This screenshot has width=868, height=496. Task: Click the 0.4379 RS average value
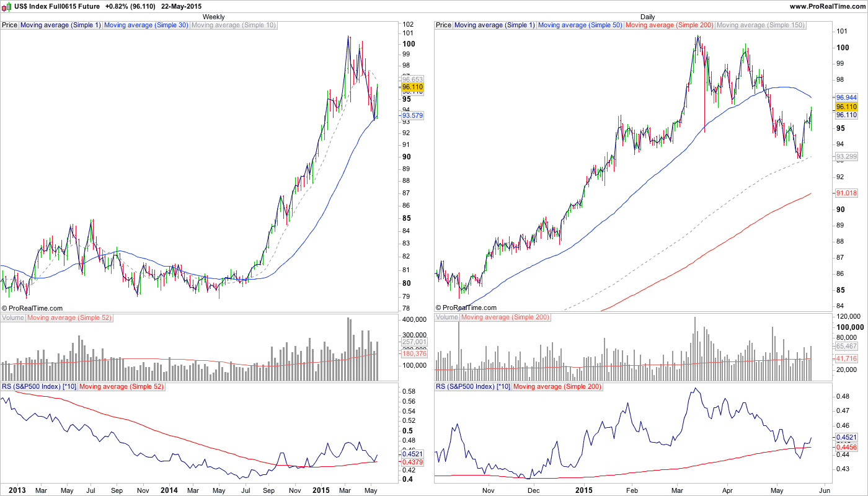(413, 462)
